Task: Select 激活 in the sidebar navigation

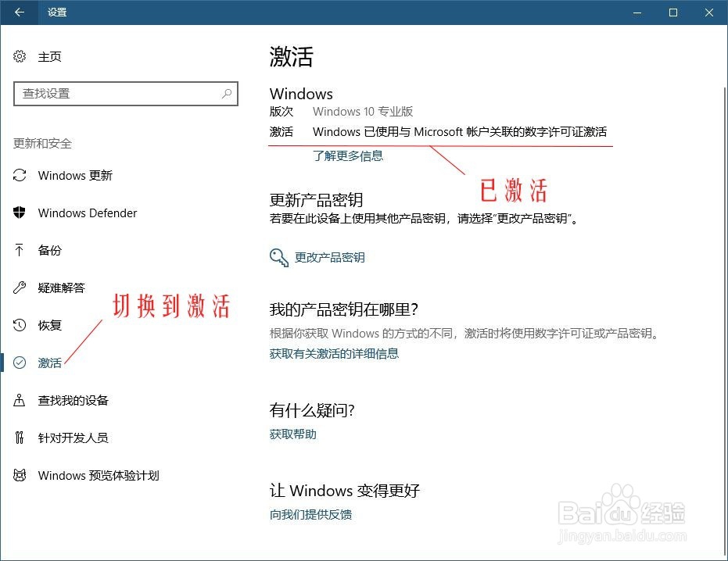Action: [48, 363]
